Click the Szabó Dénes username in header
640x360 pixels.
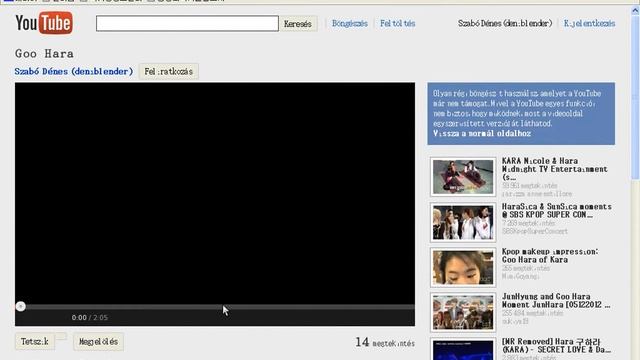[504, 23]
